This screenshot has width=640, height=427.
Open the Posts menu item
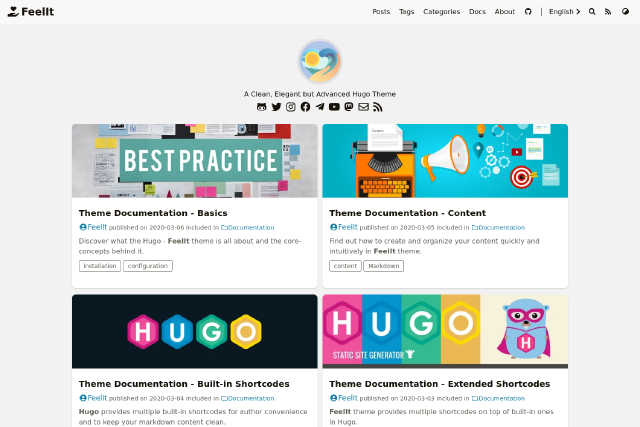click(381, 12)
